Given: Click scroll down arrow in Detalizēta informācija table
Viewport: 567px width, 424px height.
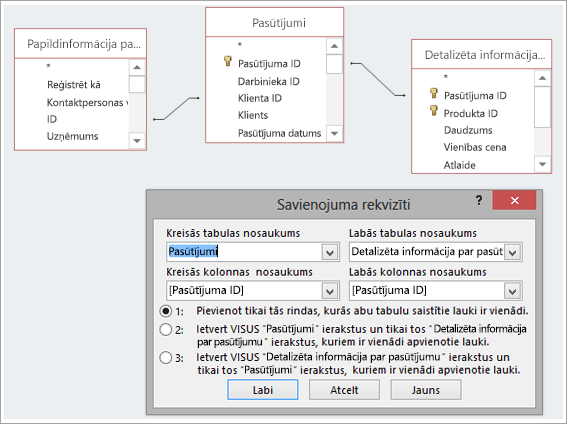Looking at the screenshot, I should (542, 164).
